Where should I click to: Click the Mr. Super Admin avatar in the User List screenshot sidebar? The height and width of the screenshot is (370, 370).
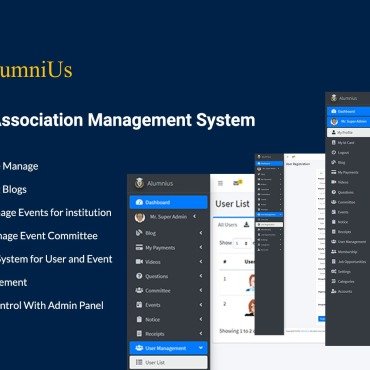[x=140, y=217]
